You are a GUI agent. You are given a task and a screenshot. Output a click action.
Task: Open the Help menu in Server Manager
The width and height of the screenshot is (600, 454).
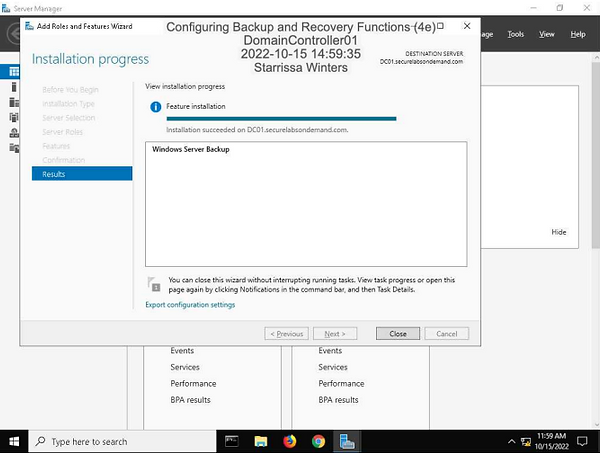[x=578, y=34]
